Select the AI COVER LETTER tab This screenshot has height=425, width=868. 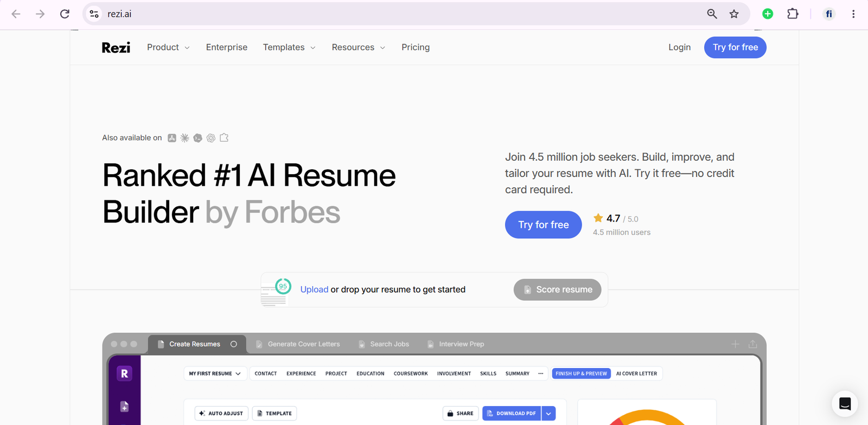point(636,373)
